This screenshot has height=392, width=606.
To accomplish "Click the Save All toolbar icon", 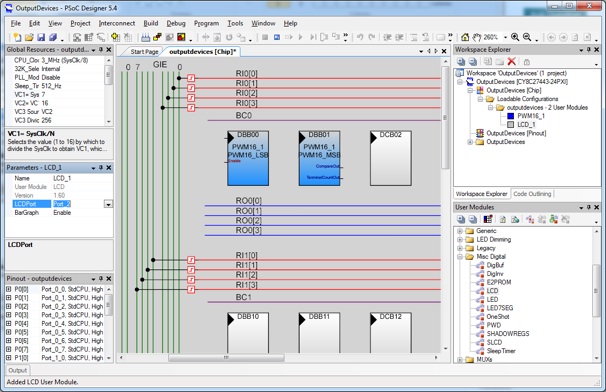I will click(x=53, y=37).
